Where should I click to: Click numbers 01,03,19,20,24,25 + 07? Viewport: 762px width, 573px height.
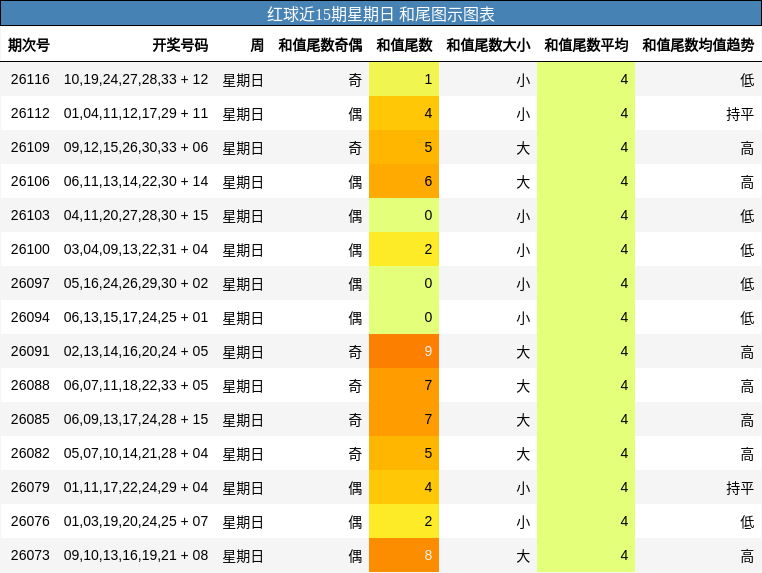136,521
